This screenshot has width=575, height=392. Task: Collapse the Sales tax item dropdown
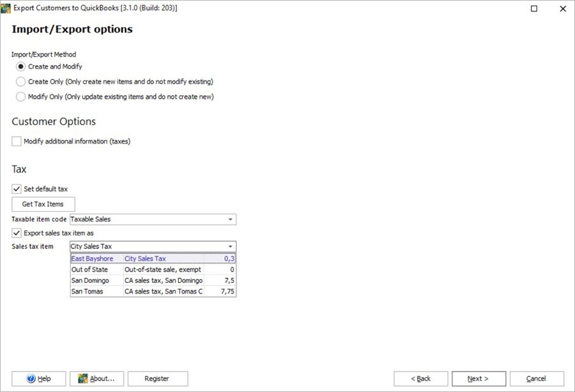(x=230, y=246)
